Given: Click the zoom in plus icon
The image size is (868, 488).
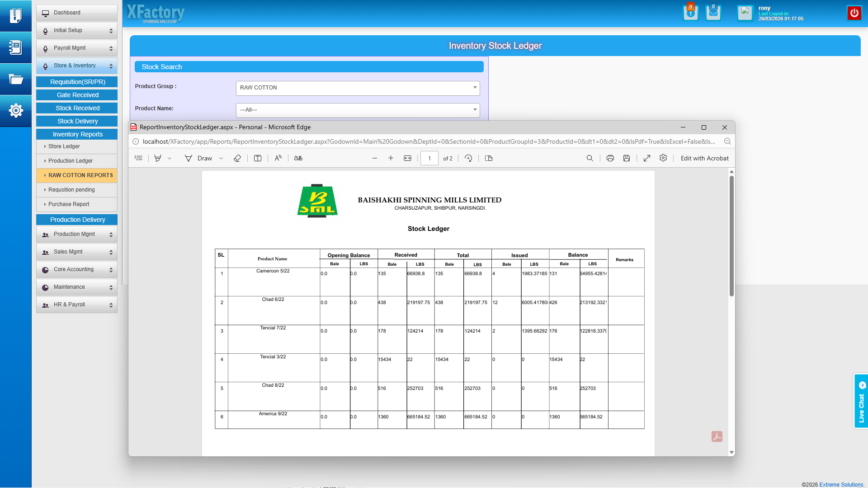Looking at the screenshot, I should coord(391,158).
